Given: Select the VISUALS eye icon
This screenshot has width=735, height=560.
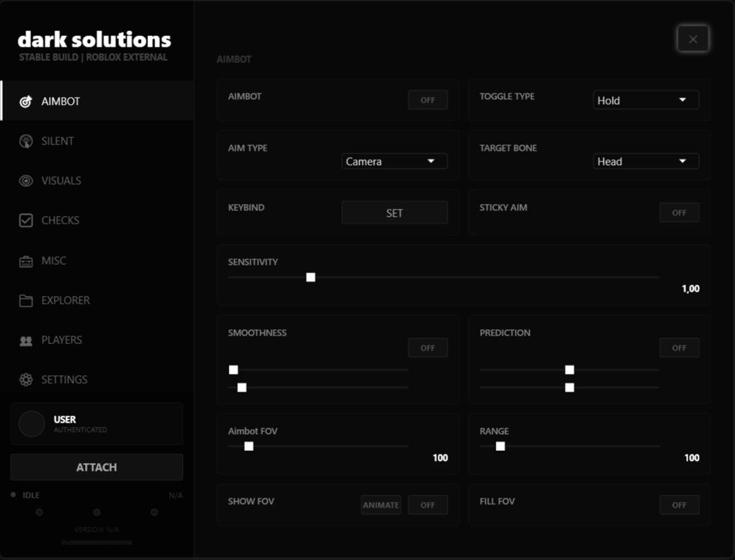Looking at the screenshot, I should coord(25,181).
